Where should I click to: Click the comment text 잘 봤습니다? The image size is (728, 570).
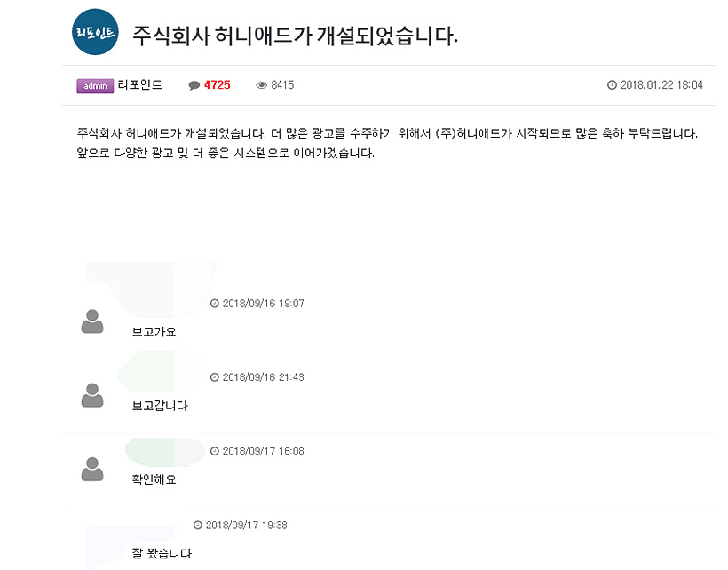click(162, 553)
